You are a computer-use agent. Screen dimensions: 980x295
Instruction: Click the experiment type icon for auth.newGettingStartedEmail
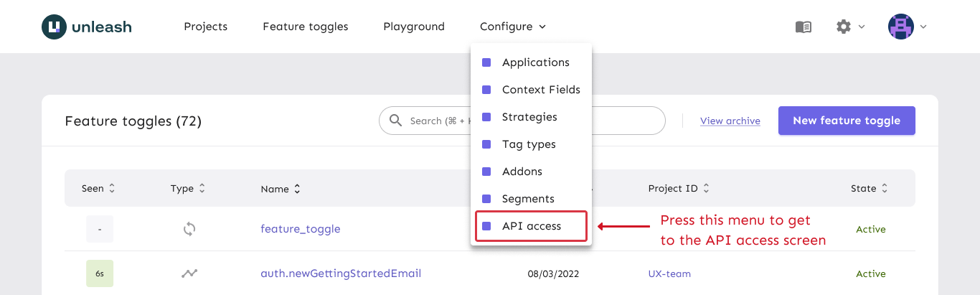pos(189,273)
